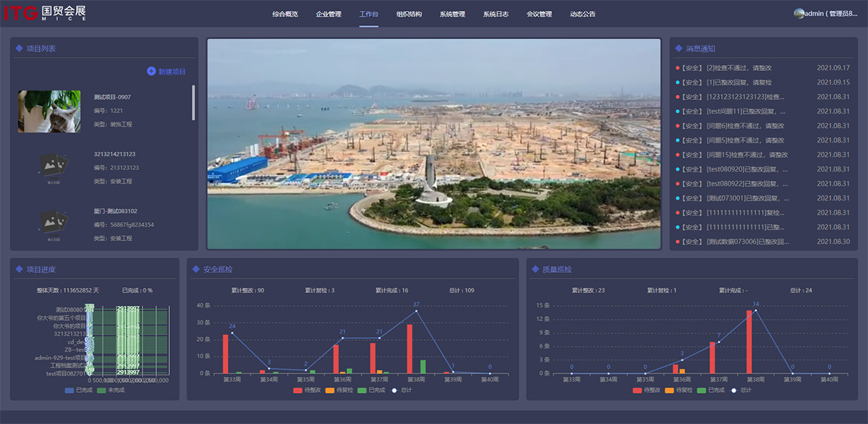Open the [test问题11]已整改回复 notification
The image size is (868, 424).
click(762, 111)
